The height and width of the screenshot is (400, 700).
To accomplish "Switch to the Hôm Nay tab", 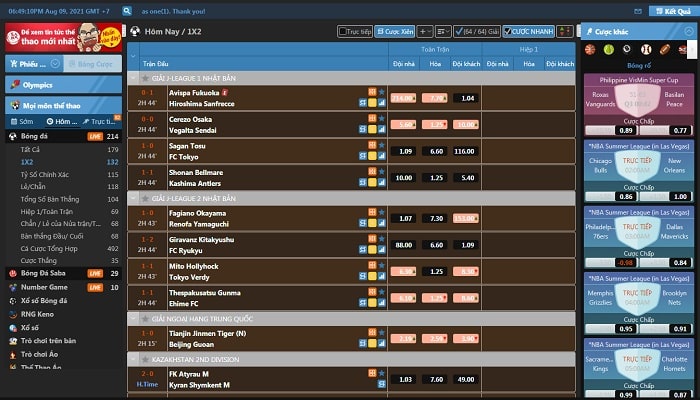I will 62,121.
